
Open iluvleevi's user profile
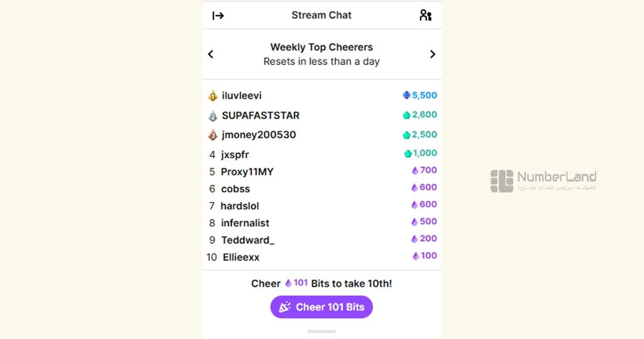click(x=241, y=96)
